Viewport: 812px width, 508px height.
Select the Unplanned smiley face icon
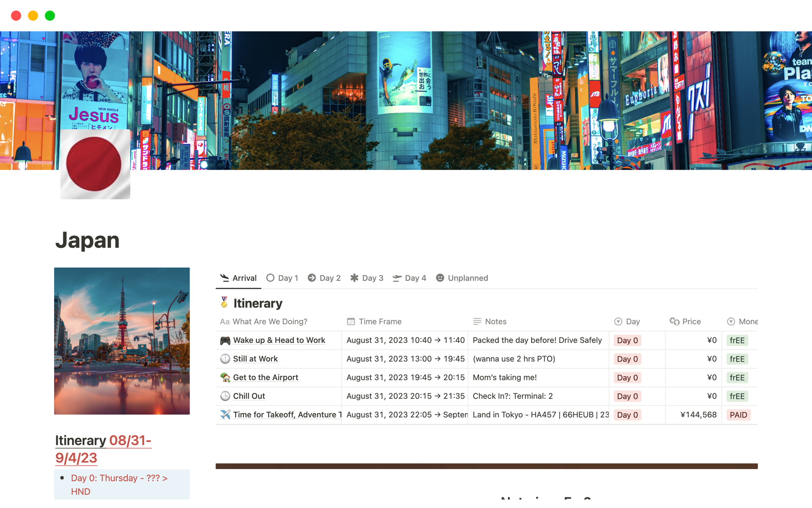point(440,277)
